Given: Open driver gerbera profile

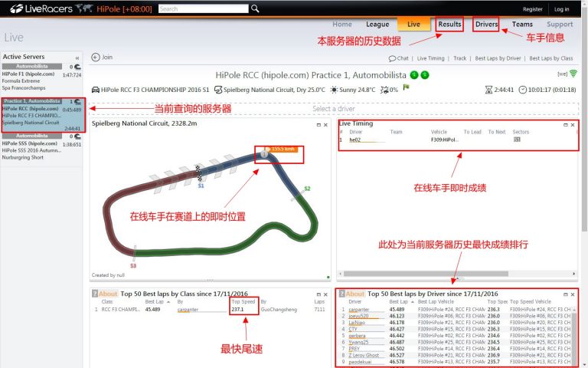Looking at the screenshot, I should point(357,336).
